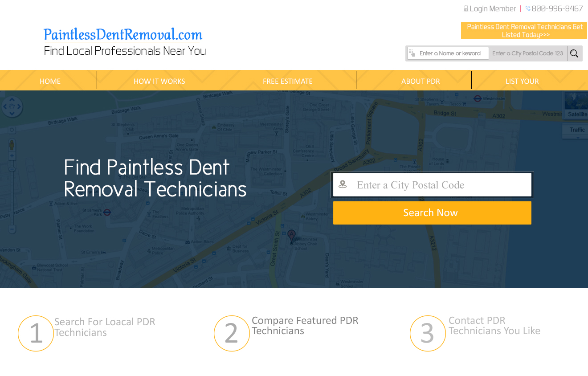The width and height of the screenshot is (588, 376).
Task: Select the Street View pegman icon
Action: [x=12, y=144]
